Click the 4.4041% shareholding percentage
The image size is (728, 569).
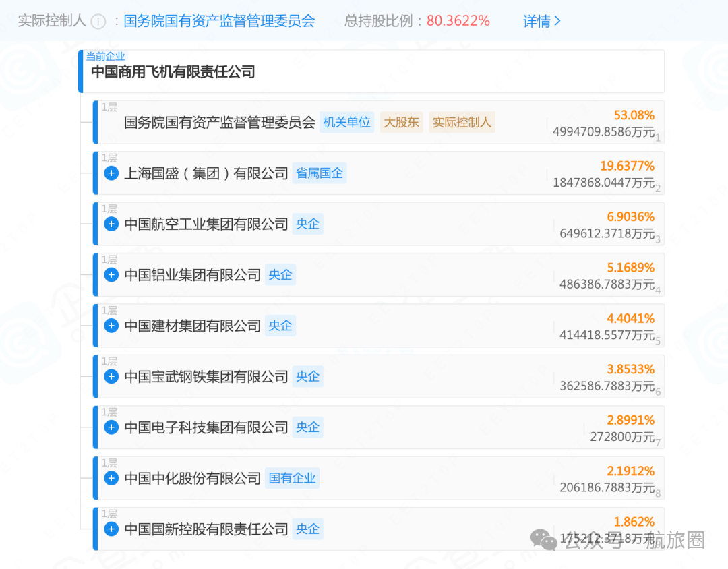[x=631, y=318]
